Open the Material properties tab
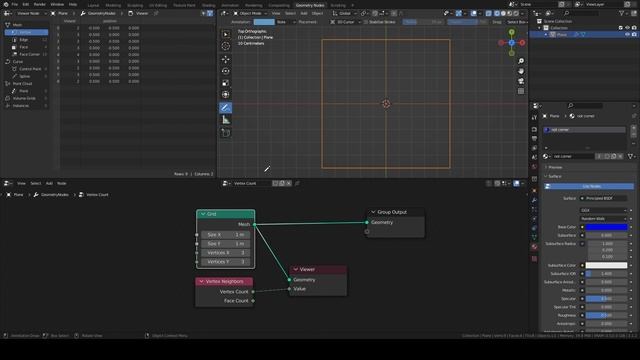640x360 pixels. [x=534, y=247]
